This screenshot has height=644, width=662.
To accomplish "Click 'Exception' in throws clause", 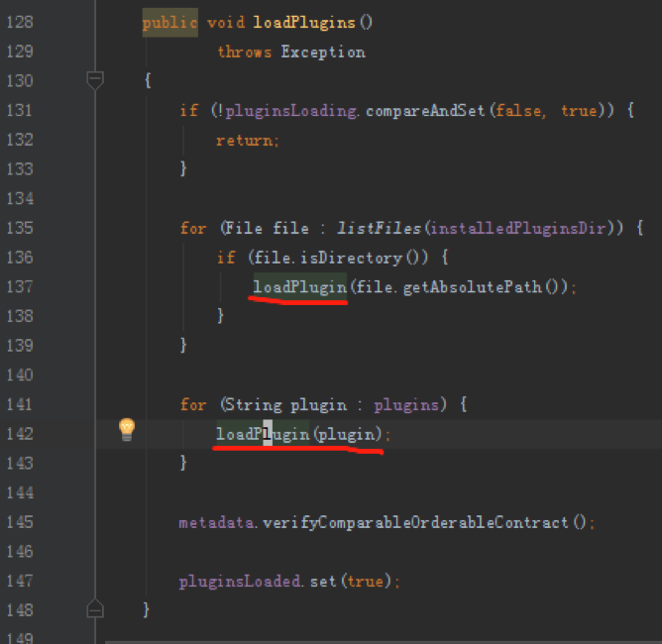I will coord(323,52).
